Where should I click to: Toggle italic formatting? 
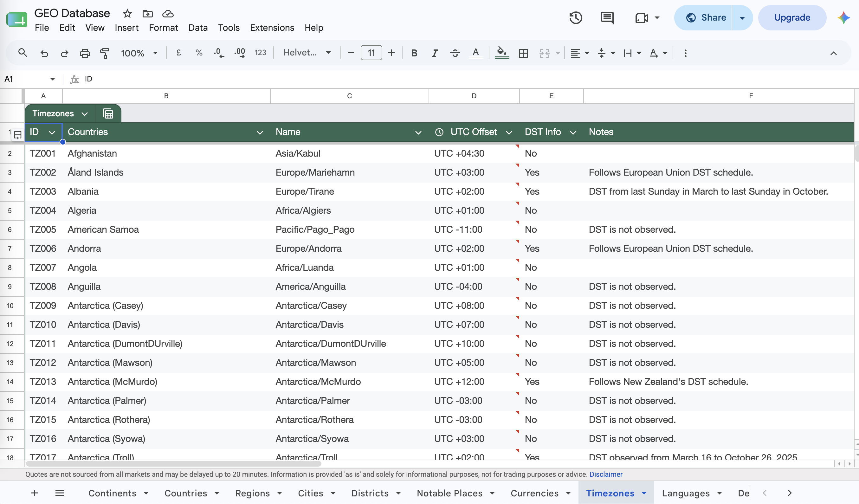(434, 53)
